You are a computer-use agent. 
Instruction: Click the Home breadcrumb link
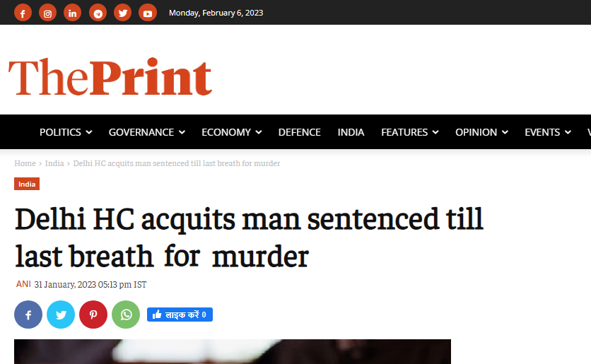25,163
